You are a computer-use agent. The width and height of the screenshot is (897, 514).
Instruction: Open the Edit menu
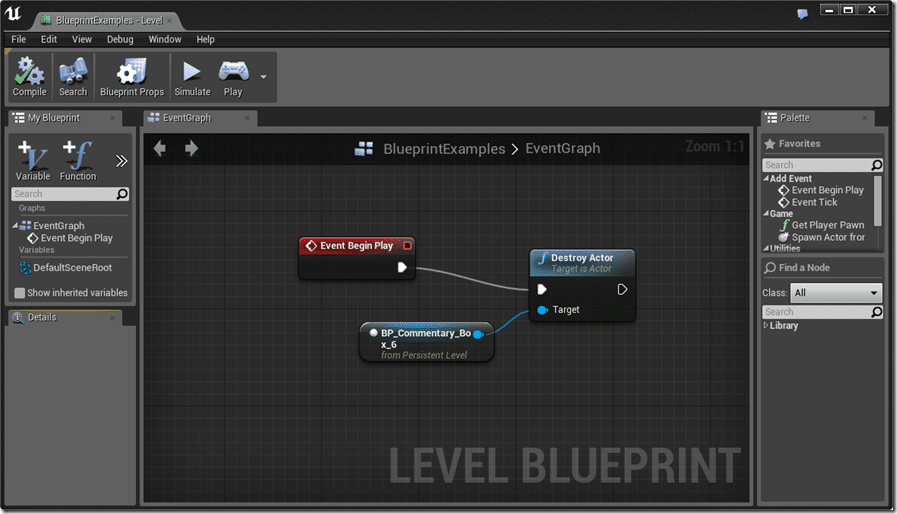(49, 39)
